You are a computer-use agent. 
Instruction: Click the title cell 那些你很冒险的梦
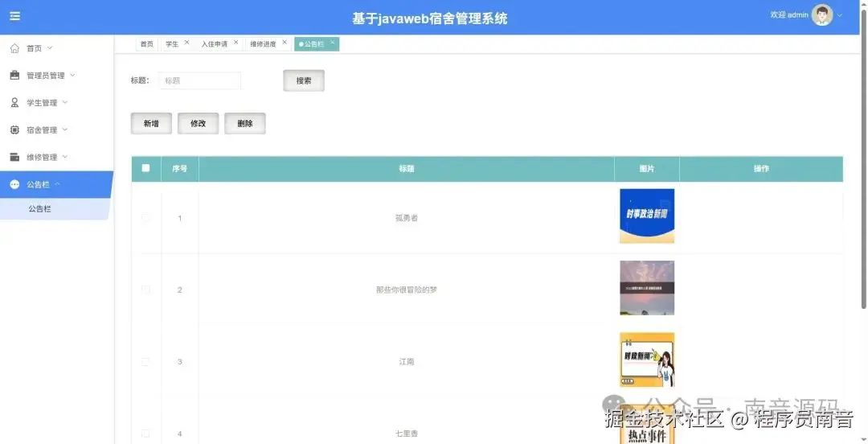pos(407,290)
